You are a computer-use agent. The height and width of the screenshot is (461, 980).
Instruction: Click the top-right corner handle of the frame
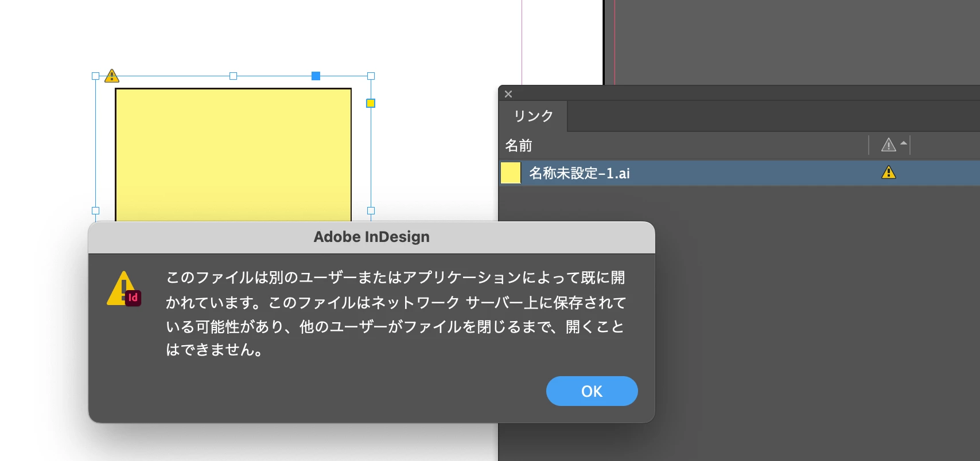pos(371,76)
